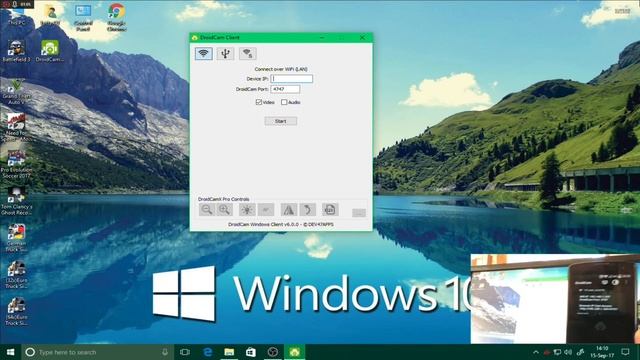Open Task View on the taskbar
Image resolution: width=640 pixels, height=360 pixels.
point(185,352)
